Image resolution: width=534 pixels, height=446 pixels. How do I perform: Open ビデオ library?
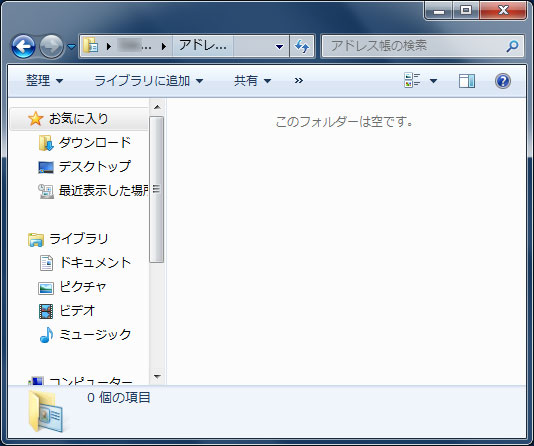point(77,310)
